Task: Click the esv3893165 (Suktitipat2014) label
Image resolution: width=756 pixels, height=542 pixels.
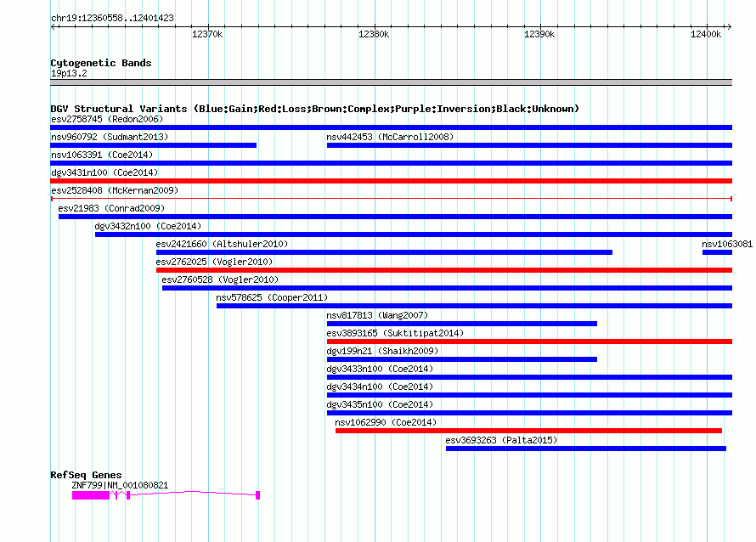Action: [395, 333]
